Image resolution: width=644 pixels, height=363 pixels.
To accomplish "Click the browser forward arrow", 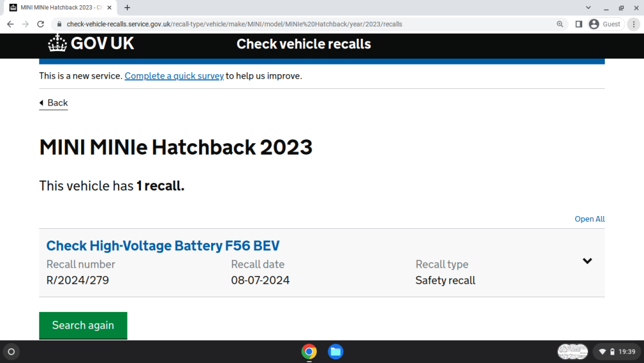I will click(26, 25).
